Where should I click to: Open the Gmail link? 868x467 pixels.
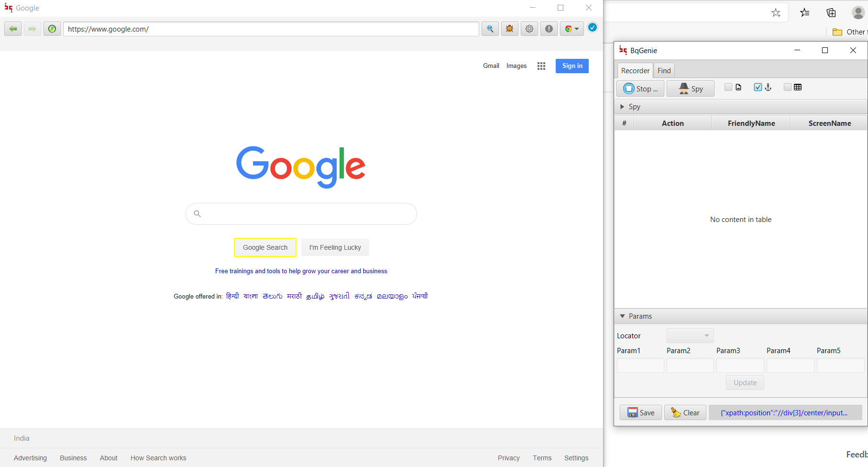[491, 66]
